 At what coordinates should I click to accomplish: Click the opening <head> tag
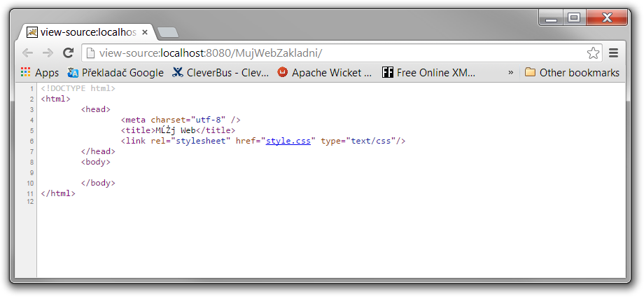(x=96, y=109)
